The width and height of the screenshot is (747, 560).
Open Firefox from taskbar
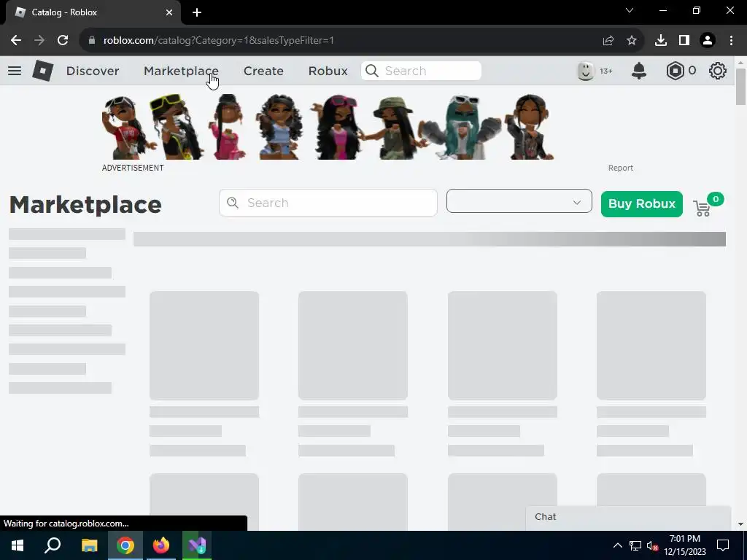tap(161, 545)
